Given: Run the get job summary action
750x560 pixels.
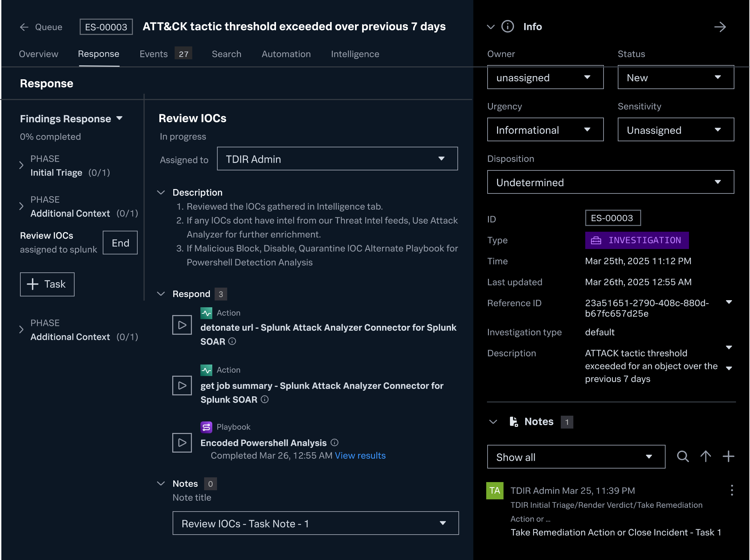Looking at the screenshot, I should [182, 385].
